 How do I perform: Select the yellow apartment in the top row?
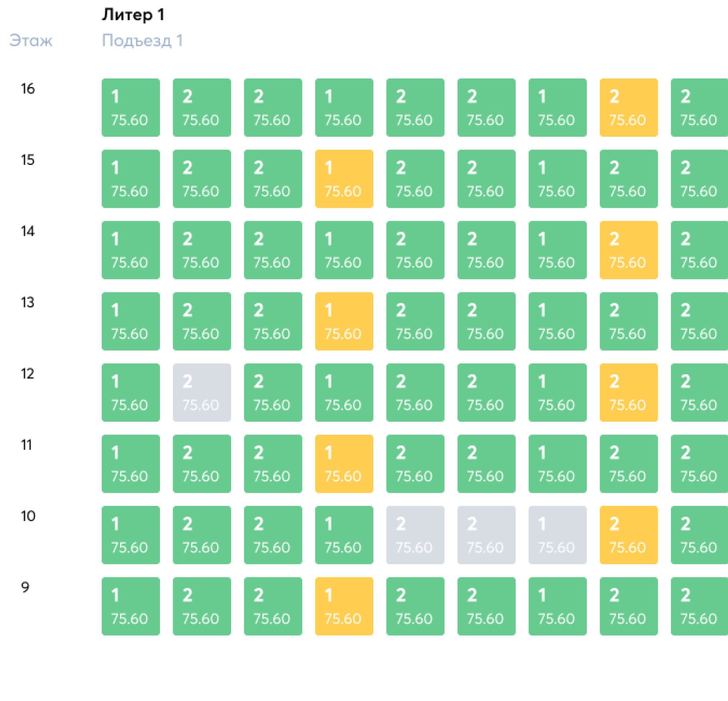pos(628,107)
